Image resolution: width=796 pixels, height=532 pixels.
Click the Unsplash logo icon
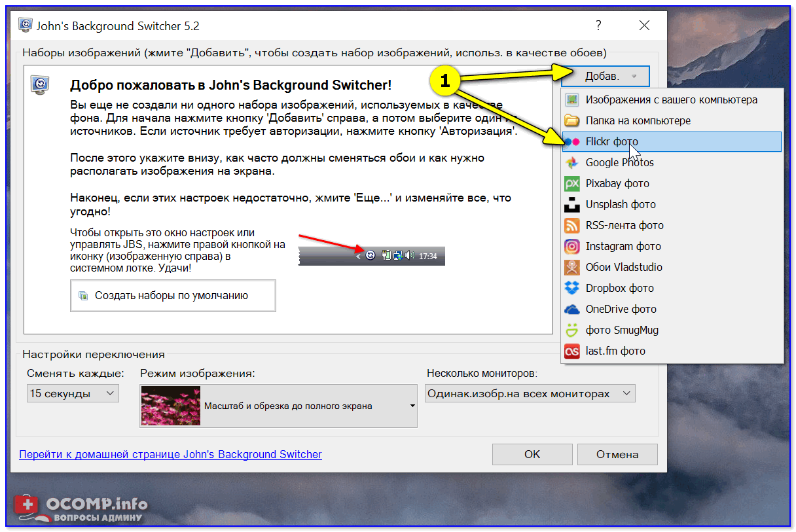coord(572,204)
